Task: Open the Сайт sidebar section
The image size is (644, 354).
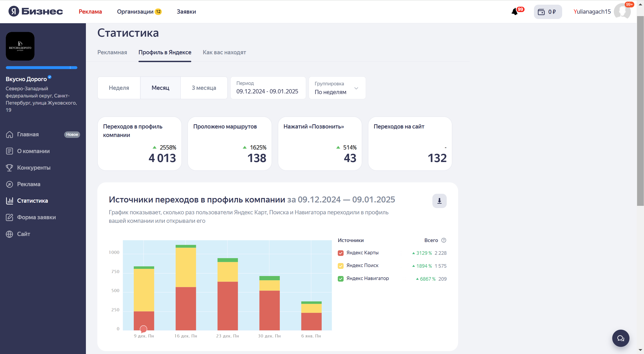Action: [23, 234]
